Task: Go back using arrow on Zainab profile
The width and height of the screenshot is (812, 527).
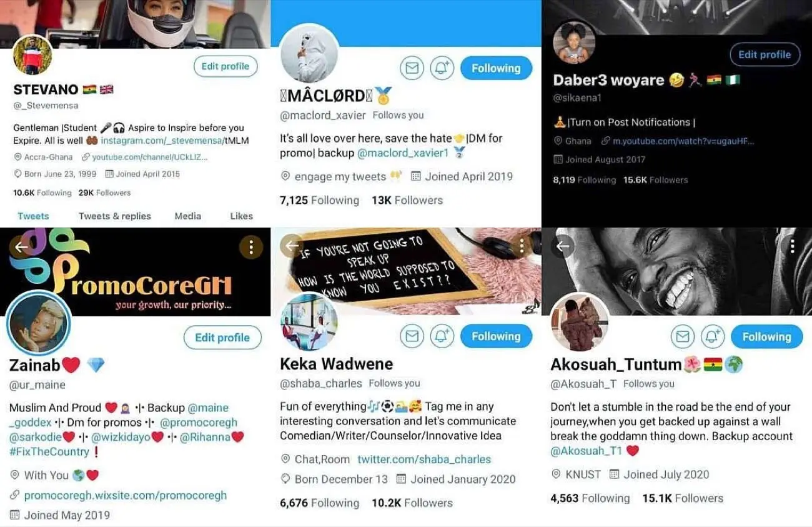Action: [21, 247]
